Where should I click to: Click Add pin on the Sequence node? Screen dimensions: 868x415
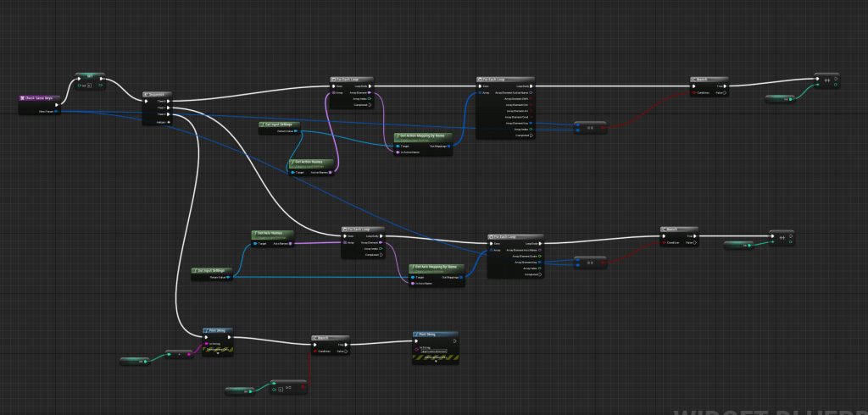[169, 123]
